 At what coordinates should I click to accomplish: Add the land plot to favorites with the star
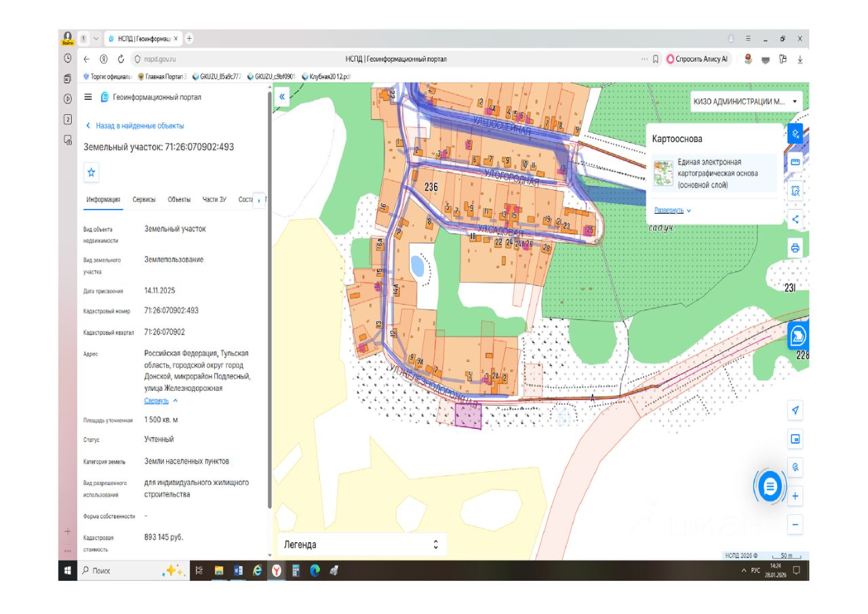[x=92, y=173]
